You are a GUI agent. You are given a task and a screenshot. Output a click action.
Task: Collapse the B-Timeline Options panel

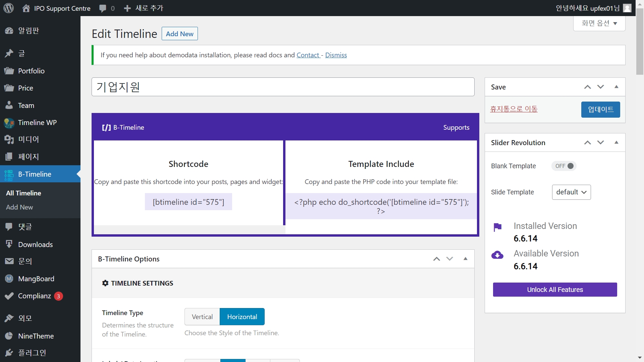pos(466,259)
